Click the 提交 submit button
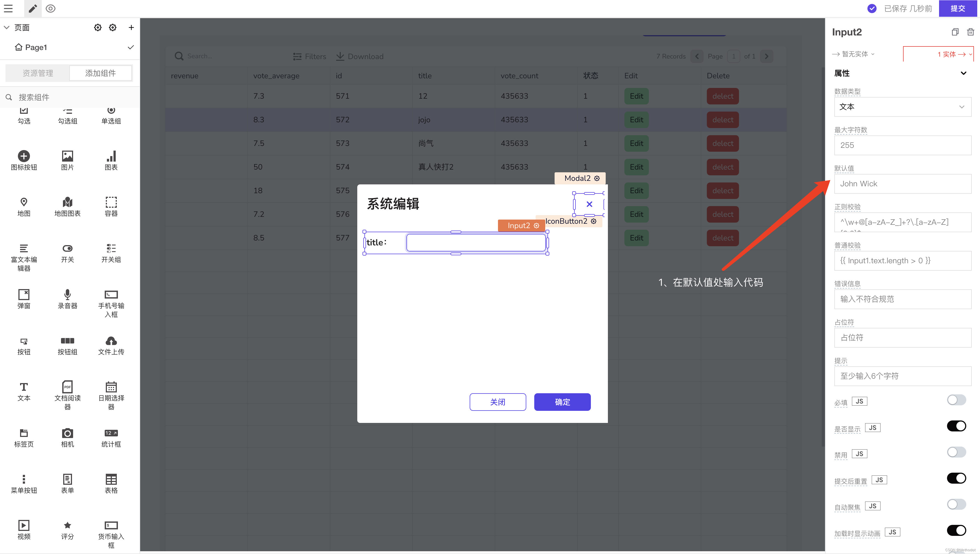980x554 pixels. click(957, 8)
